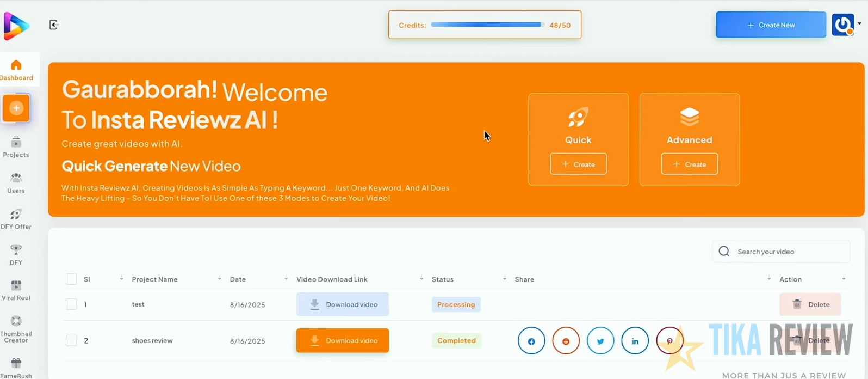The width and height of the screenshot is (868, 379).
Task: Tick the select-all header checkbox
Action: (71, 279)
